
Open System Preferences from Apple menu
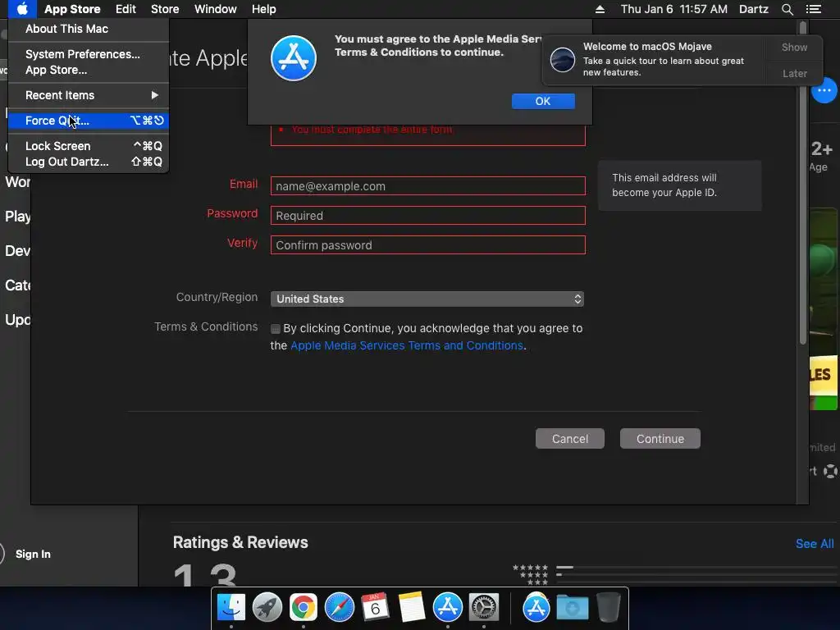[89, 54]
